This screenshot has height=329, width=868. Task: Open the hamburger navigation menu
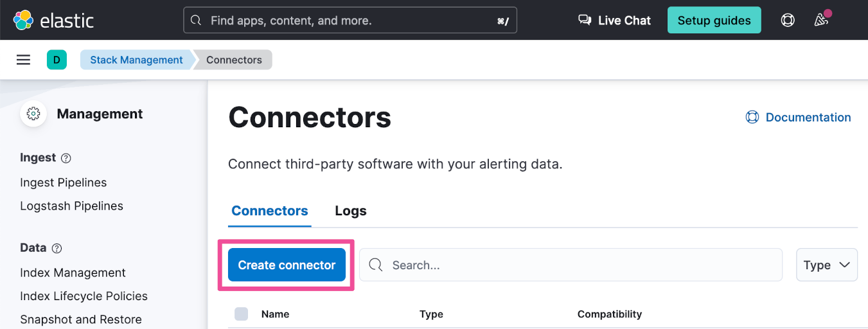[x=24, y=60]
